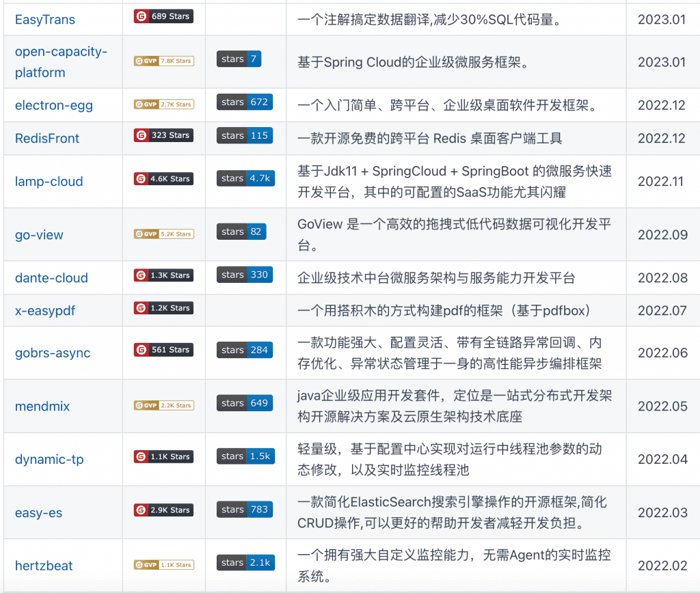Open the hertzbeat project link
Screen dimensions: 700x593
click(x=44, y=566)
